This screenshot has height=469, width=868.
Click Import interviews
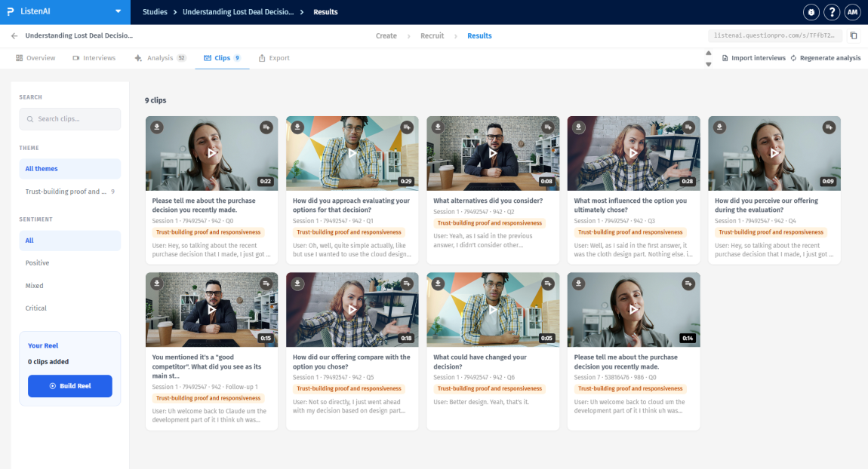(754, 58)
